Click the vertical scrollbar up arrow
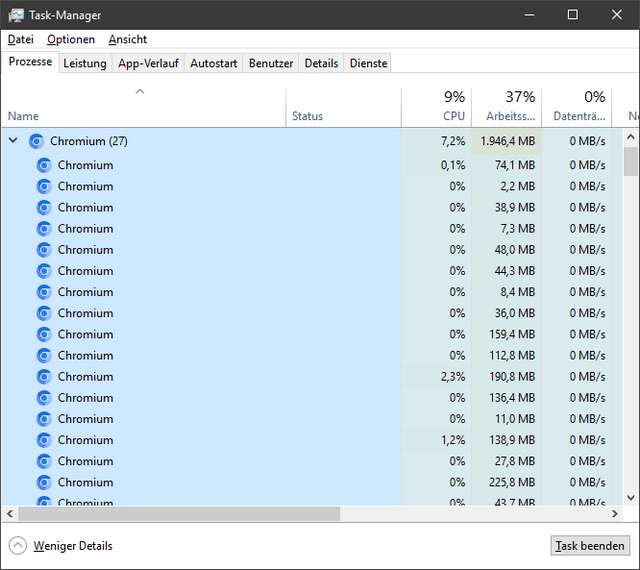 click(631, 137)
